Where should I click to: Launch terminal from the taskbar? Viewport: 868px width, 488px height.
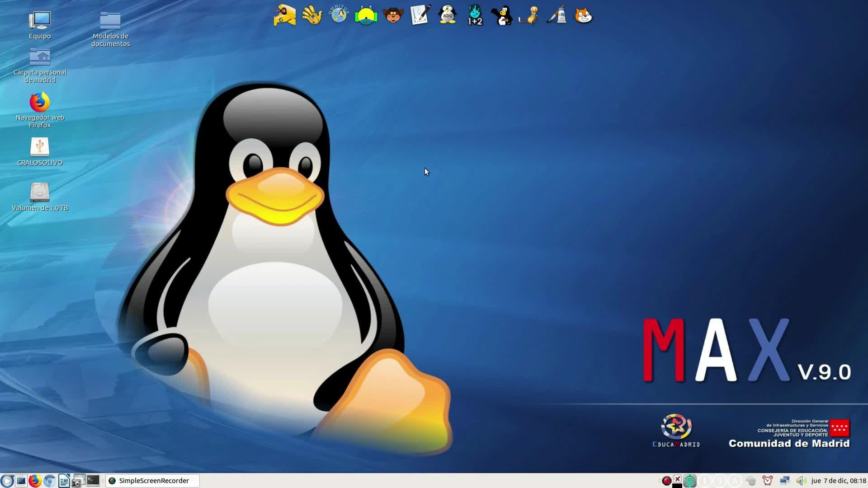[93, 480]
